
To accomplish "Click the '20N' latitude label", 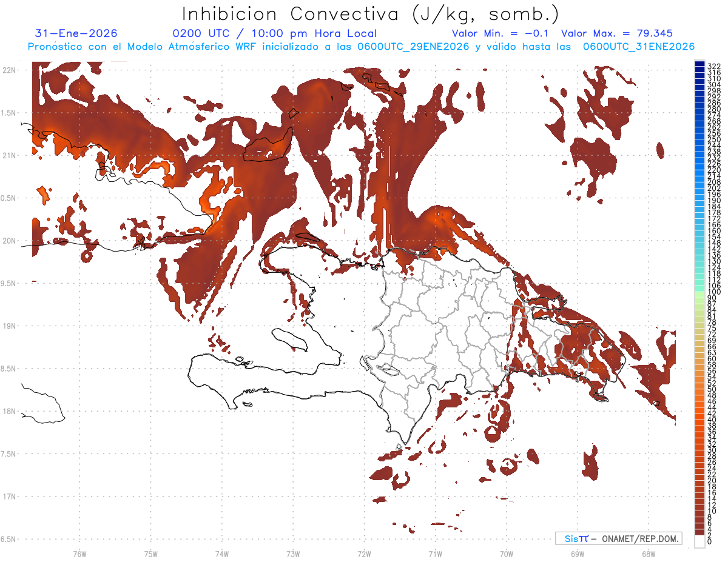I will point(8,241).
